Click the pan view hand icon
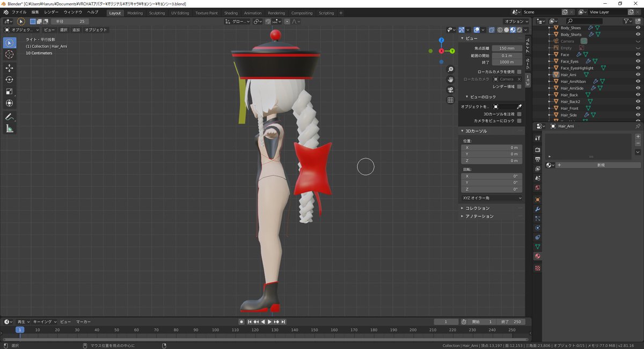 [450, 79]
